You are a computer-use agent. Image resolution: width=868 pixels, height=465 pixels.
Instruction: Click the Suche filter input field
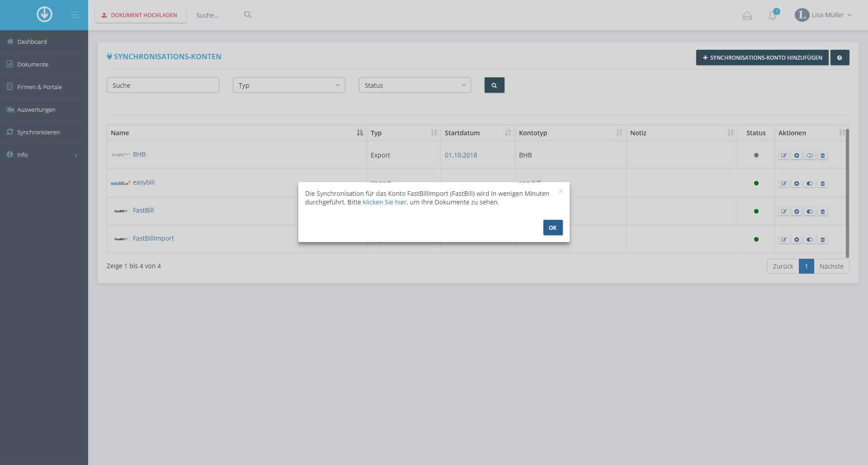coord(163,85)
